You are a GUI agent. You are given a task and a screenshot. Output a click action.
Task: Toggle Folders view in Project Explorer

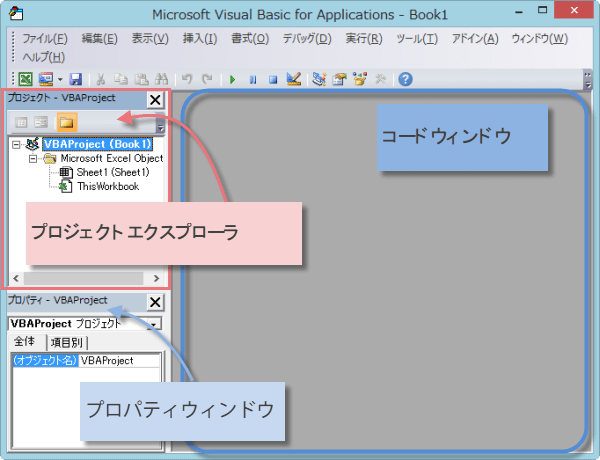pos(67,123)
